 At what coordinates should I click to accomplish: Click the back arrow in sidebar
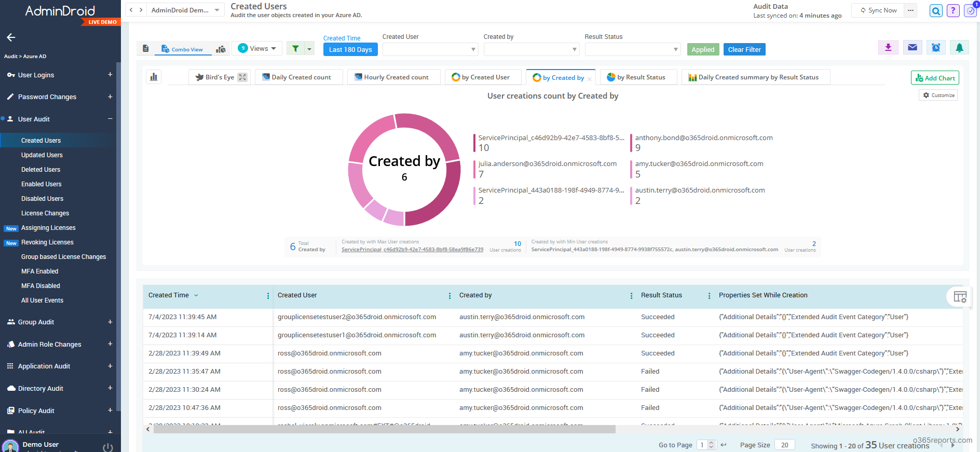11,37
